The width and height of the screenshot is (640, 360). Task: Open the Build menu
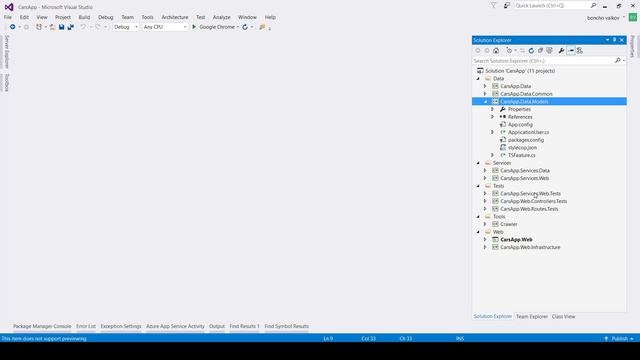pyautogui.click(x=84, y=17)
